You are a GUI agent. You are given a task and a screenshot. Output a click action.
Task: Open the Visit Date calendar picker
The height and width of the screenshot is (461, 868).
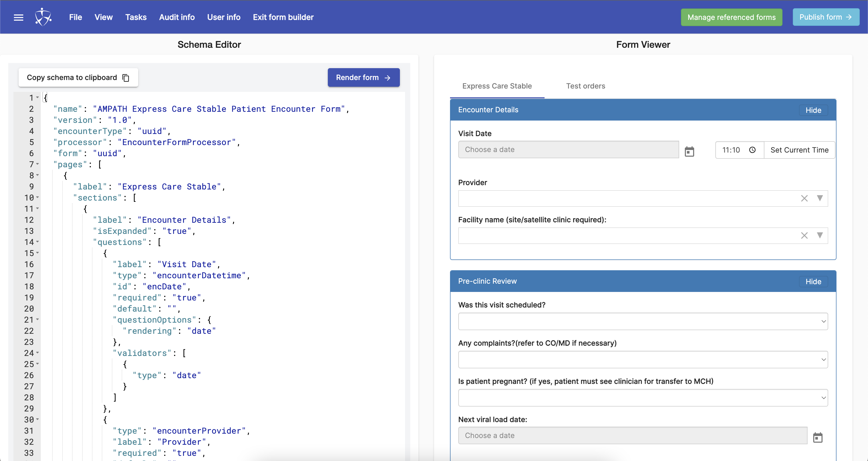(x=689, y=152)
